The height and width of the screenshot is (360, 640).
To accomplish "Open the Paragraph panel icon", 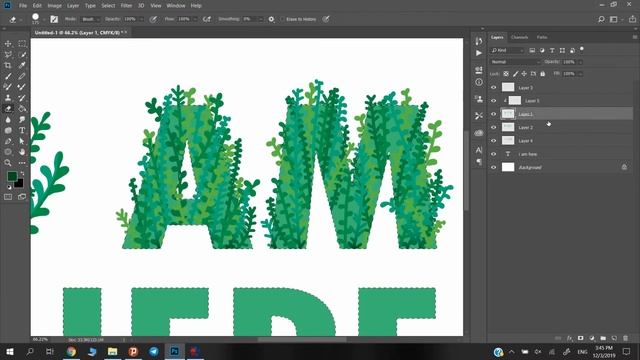I will coord(479,162).
